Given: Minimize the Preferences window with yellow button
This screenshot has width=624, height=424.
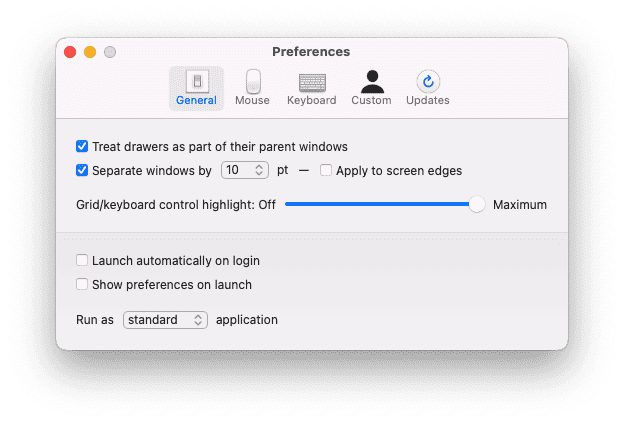Looking at the screenshot, I should [x=90, y=52].
